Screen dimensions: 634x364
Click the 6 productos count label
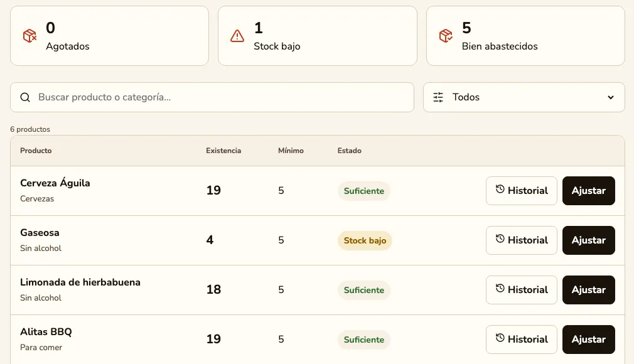click(30, 129)
